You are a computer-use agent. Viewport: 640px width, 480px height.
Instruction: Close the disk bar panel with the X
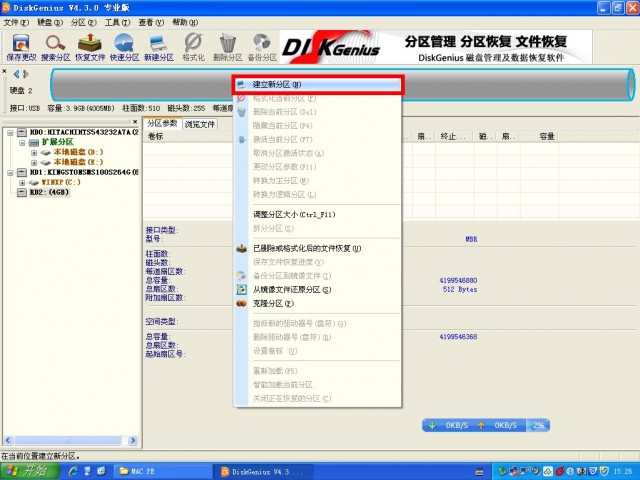(x=4, y=71)
